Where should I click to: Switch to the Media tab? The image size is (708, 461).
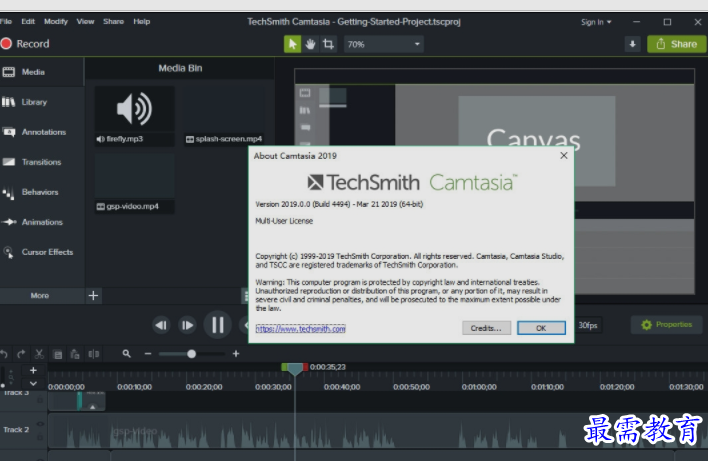(42, 72)
